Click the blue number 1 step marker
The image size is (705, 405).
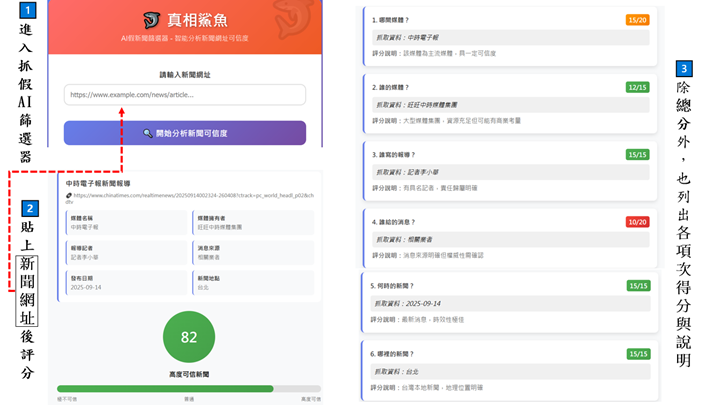point(28,12)
